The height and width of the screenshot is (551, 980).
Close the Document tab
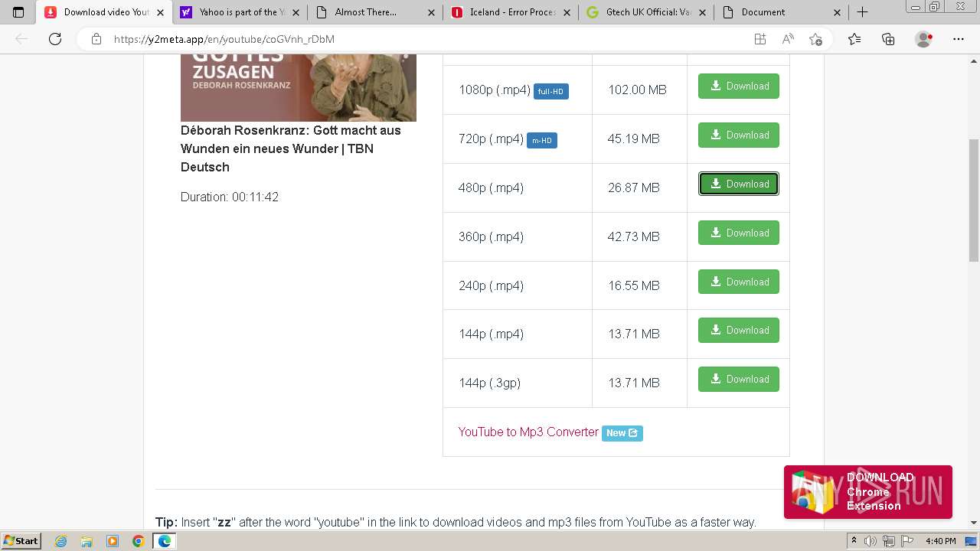point(837,12)
